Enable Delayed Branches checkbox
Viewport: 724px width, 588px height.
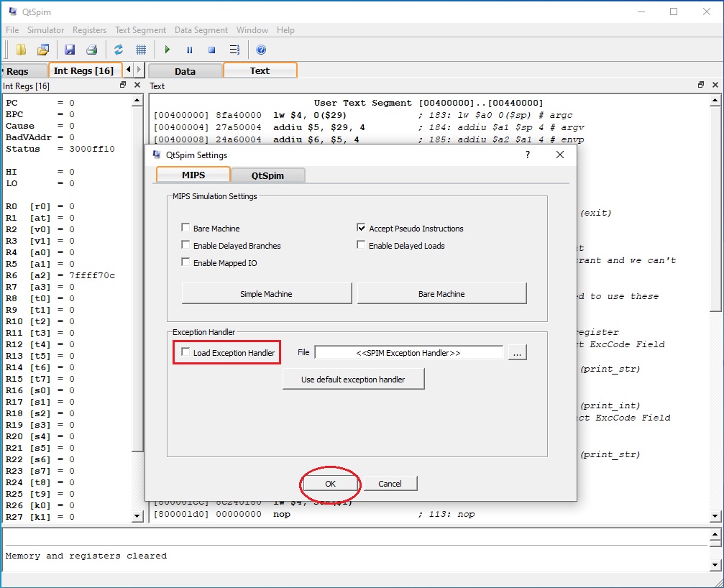click(x=185, y=245)
